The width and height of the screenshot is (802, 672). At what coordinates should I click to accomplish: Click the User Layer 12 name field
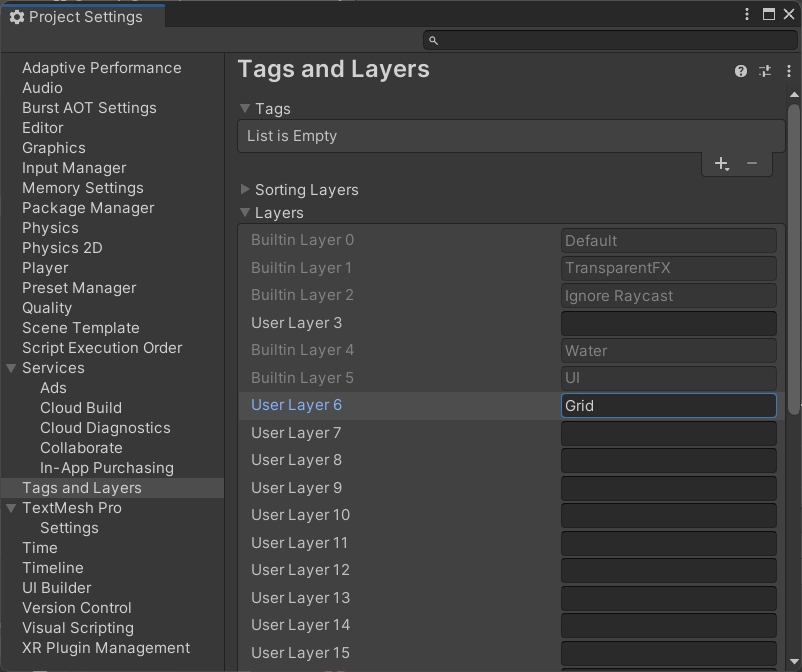(669, 570)
